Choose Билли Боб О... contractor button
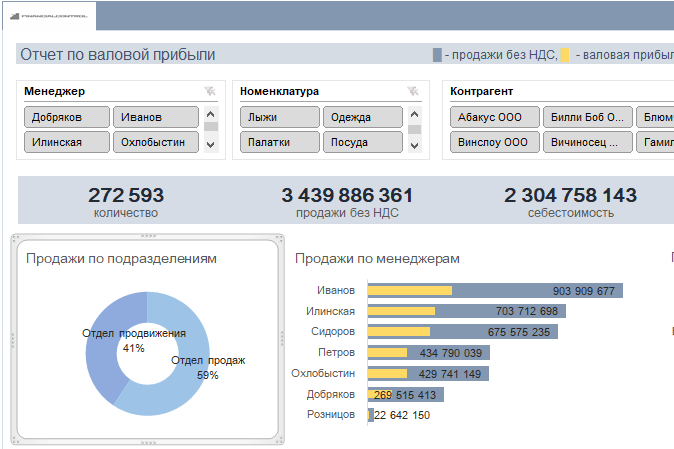Viewport: 674px width, 449px height. (x=588, y=117)
